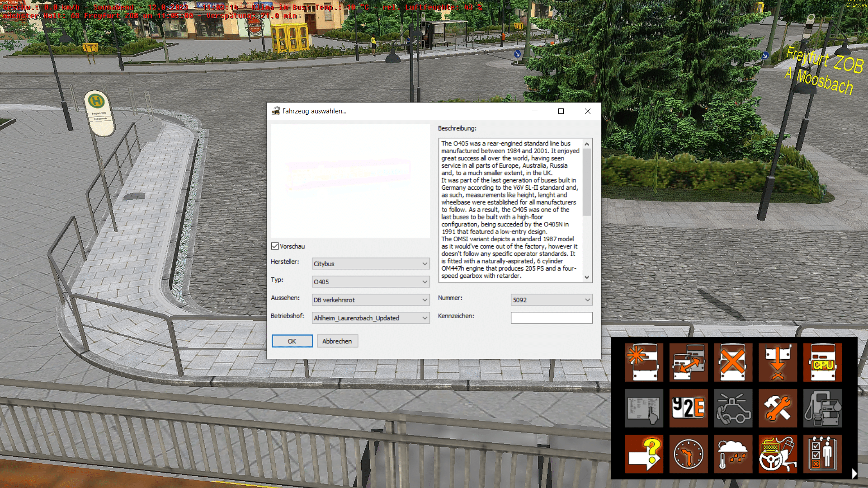Open the weather settings cloud icon
This screenshot has height=488, width=868.
[733, 454]
